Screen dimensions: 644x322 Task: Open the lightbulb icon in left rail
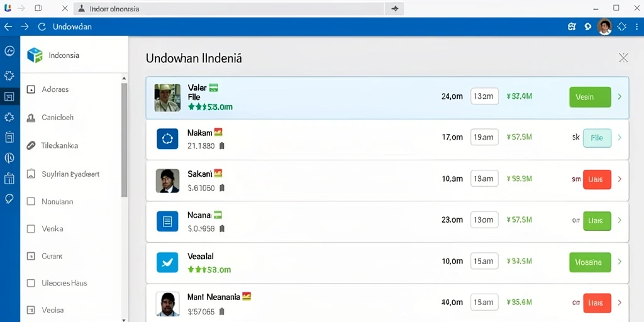pos(9,199)
